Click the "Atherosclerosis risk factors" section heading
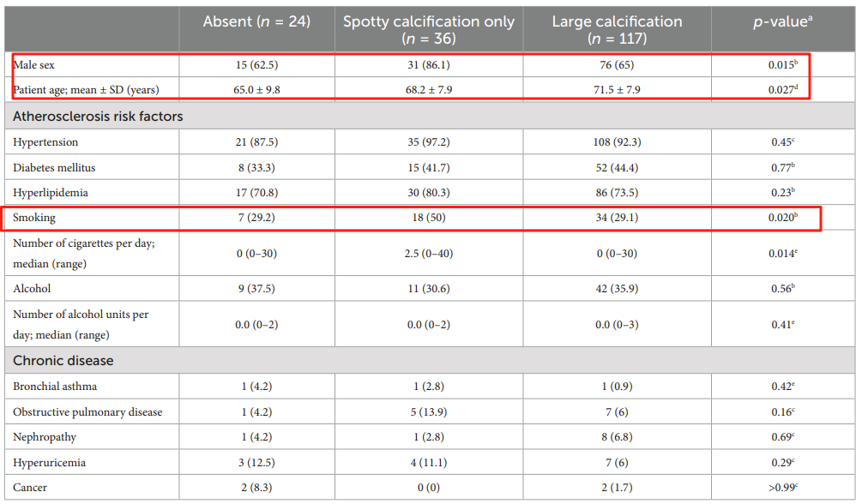This screenshot has height=504, width=862. [98, 117]
